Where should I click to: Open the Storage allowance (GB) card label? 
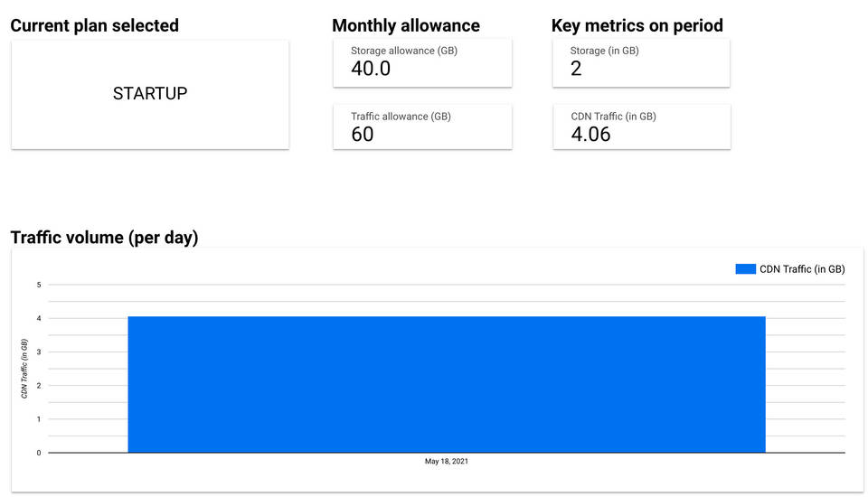tap(403, 51)
